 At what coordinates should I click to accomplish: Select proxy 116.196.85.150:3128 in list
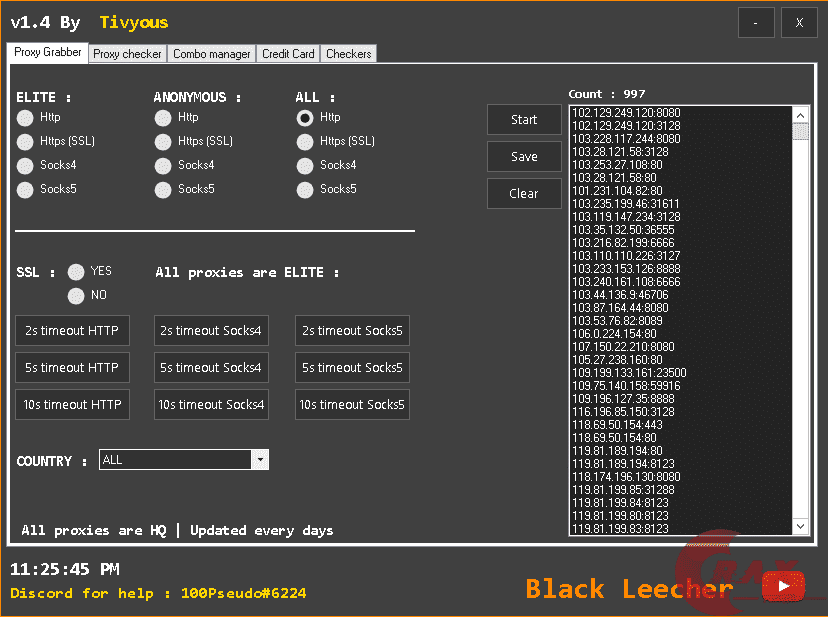coord(623,412)
